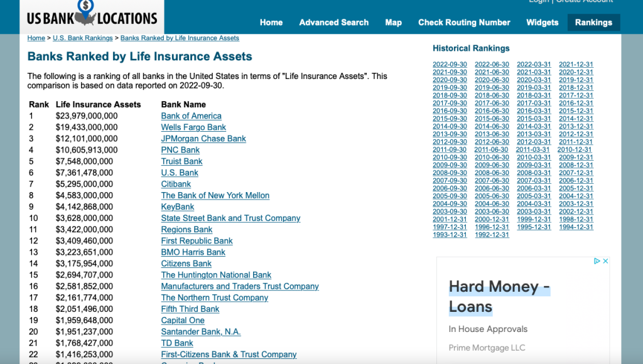Open First Republic Bank link

[197, 240]
